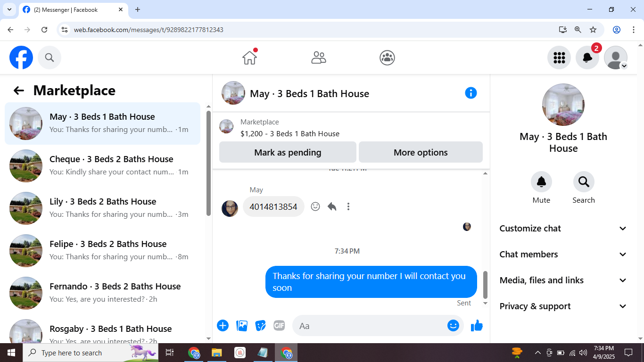The height and width of the screenshot is (362, 644).
Task: Open the volume control in system tray
Action: [x=583, y=353]
